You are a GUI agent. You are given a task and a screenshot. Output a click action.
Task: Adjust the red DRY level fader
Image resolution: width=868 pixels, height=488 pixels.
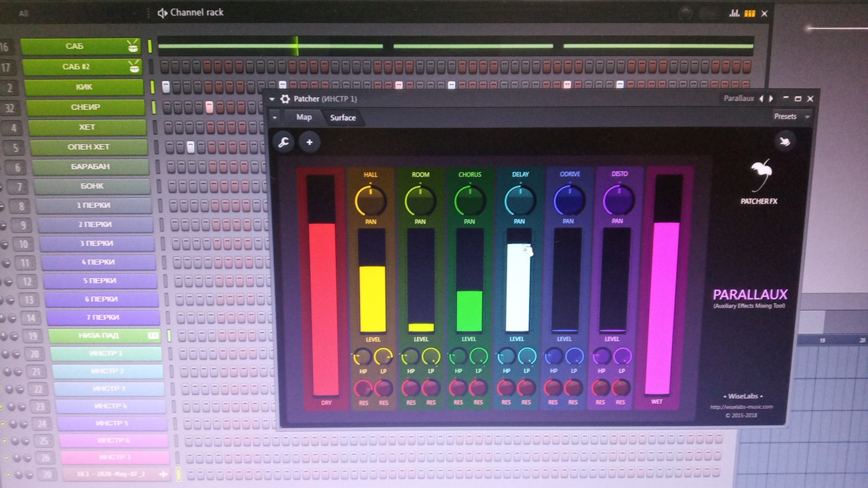322,285
